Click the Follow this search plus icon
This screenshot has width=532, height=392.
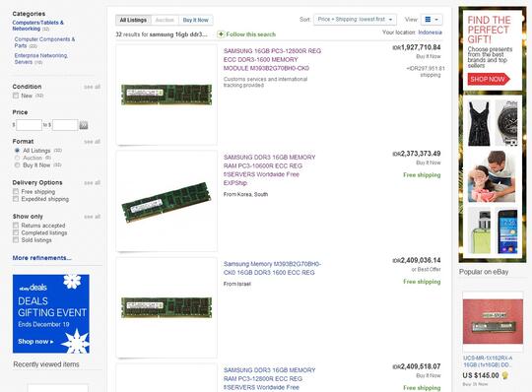click(221, 34)
